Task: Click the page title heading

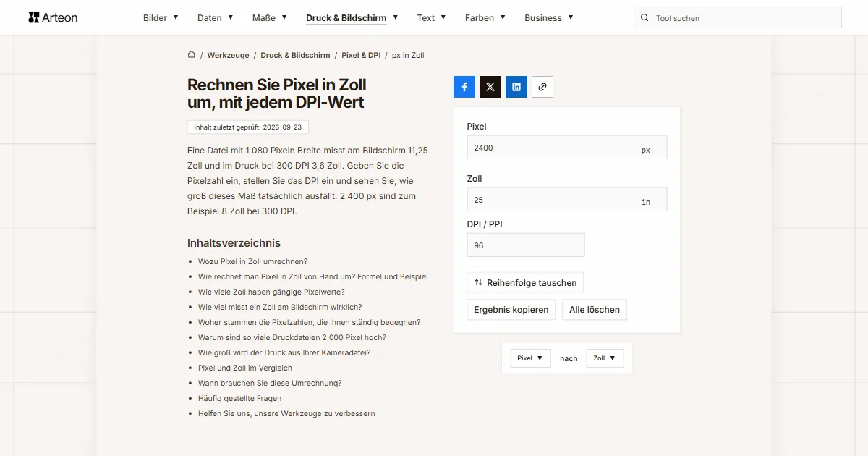Action: 277,94
